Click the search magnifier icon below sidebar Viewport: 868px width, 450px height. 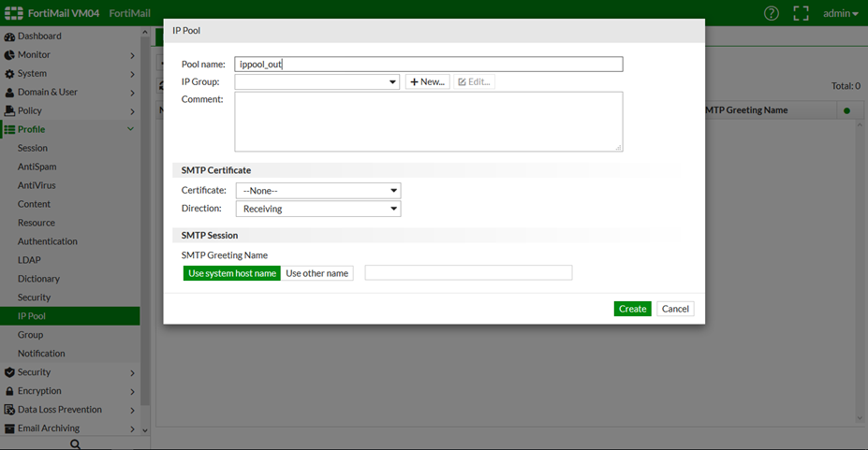76,443
